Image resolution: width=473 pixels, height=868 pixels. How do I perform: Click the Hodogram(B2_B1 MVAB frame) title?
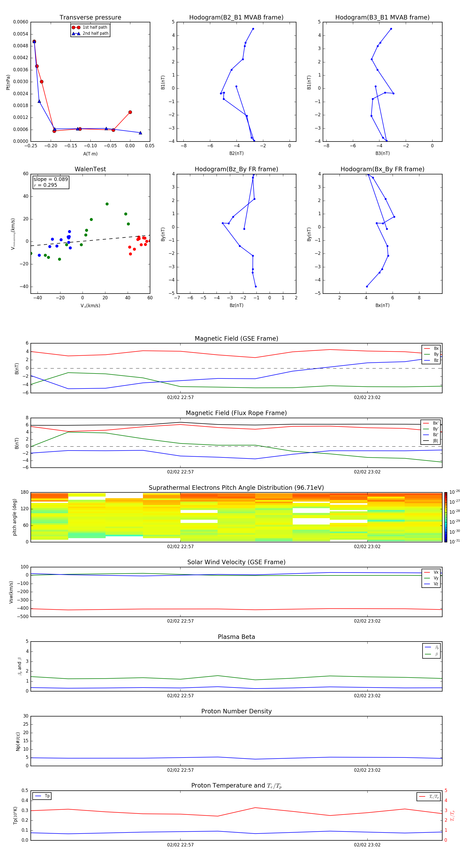click(x=236, y=17)
